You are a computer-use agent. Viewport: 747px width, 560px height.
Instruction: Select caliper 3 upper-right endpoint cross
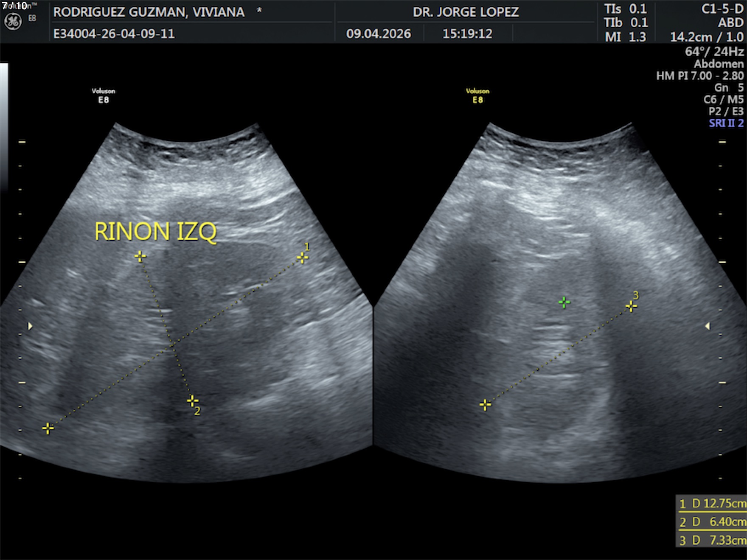[x=631, y=306]
